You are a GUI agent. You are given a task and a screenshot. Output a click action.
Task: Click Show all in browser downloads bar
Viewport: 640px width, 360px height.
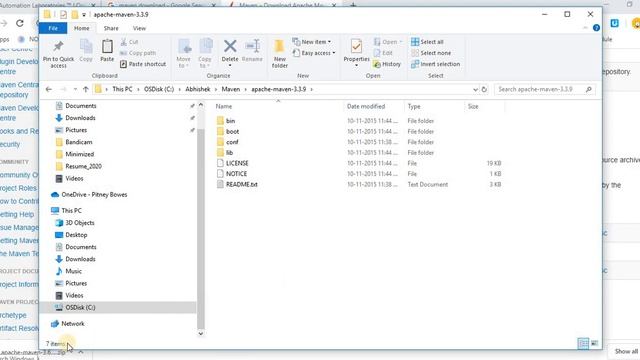pyautogui.click(x=626, y=351)
